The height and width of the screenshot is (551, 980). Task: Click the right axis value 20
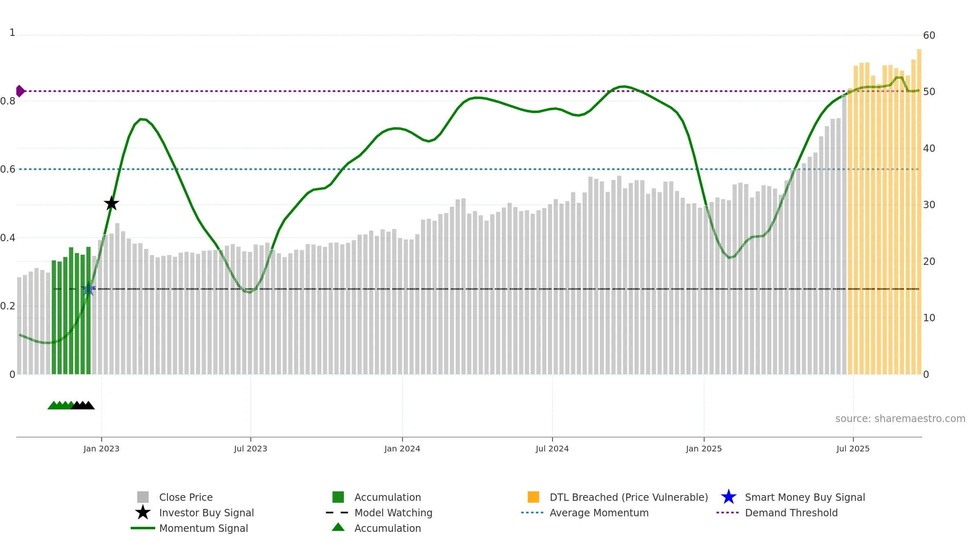point(929,262)
